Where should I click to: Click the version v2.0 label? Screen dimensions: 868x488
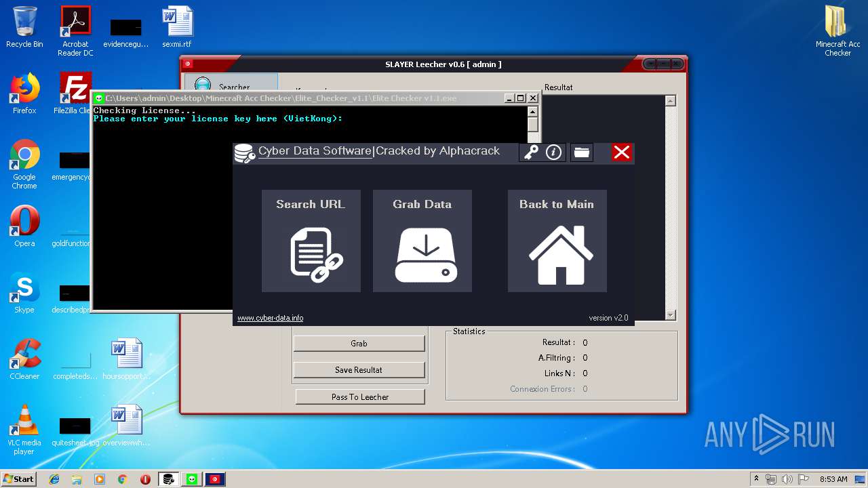[608, 318]
